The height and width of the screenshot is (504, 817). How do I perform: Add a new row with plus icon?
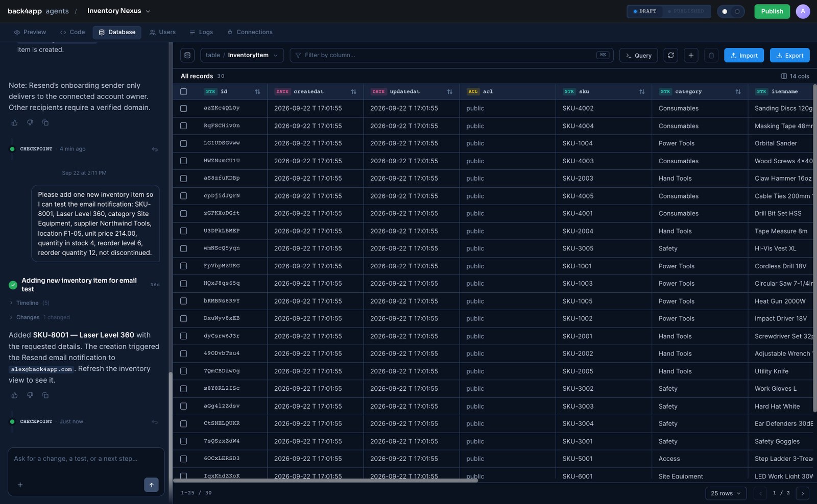pos(691,55)
